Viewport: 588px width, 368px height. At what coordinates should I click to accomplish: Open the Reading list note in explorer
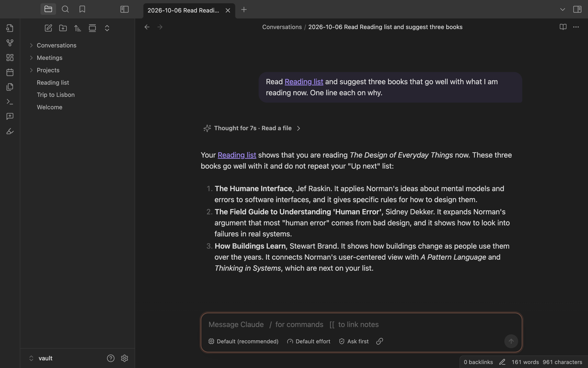coord(53,83)
